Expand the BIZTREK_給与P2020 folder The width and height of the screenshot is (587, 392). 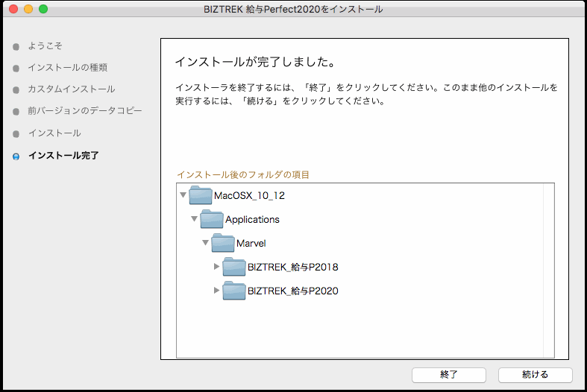pyautogui.click(x=217, y=291)
